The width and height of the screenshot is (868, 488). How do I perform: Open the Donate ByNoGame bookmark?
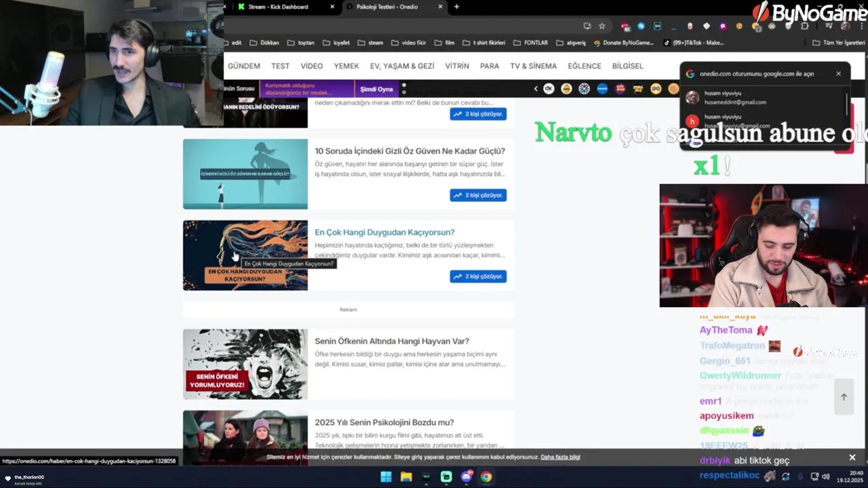[x=623, y=43]
